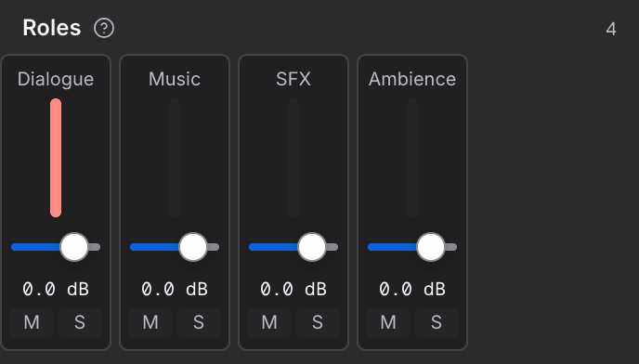Select the SFX role label
Screen dimensions: 639x364
(x=293, y=79)
